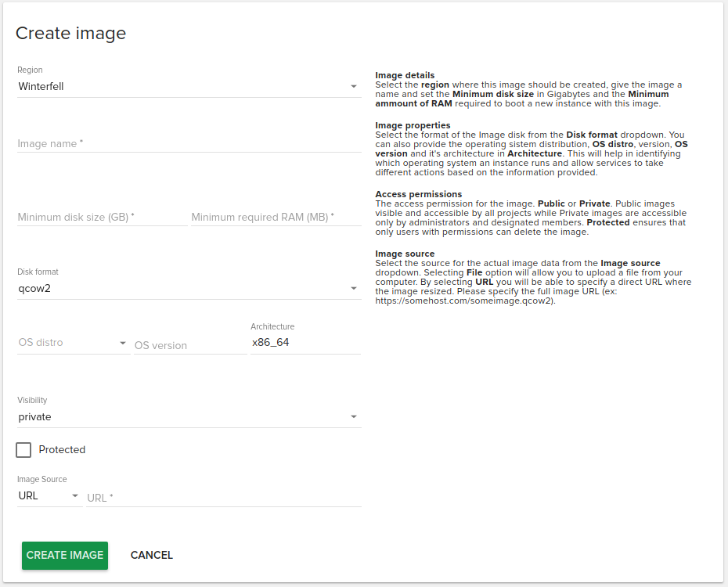Open the Disk format selector showing qcow2
This screenshot has height=587, width=728.
pos(180,289)
